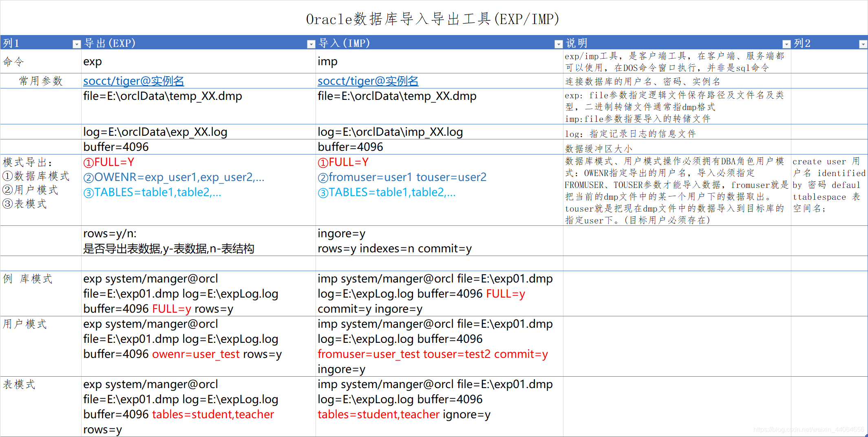Image resolution: width=868 pixels, height=437 pixels.
Task: Select import example containing 'fromuser=user_test touser=test2'
Action: 440,346
